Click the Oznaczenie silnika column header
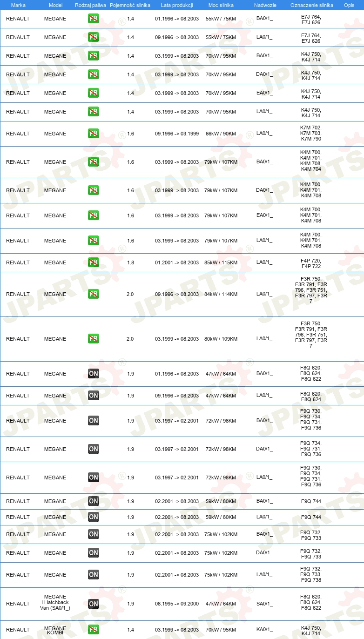 [x=312, y=5]
